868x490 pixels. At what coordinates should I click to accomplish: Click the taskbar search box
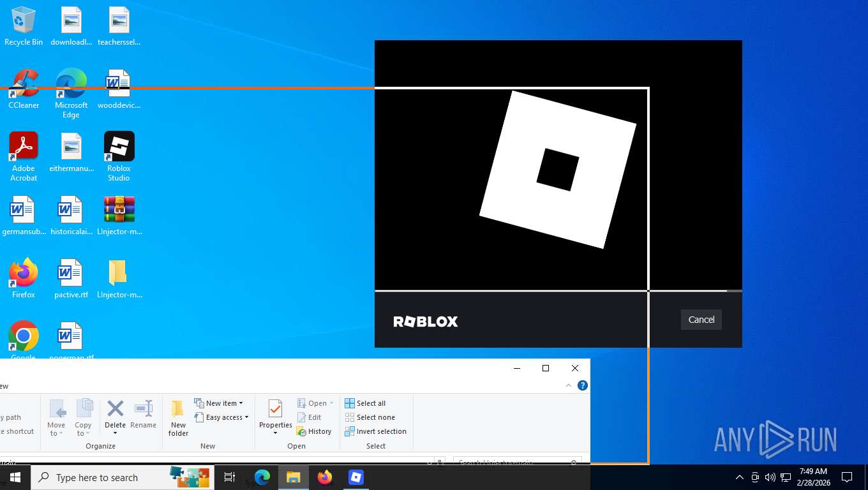click(123, 477)
